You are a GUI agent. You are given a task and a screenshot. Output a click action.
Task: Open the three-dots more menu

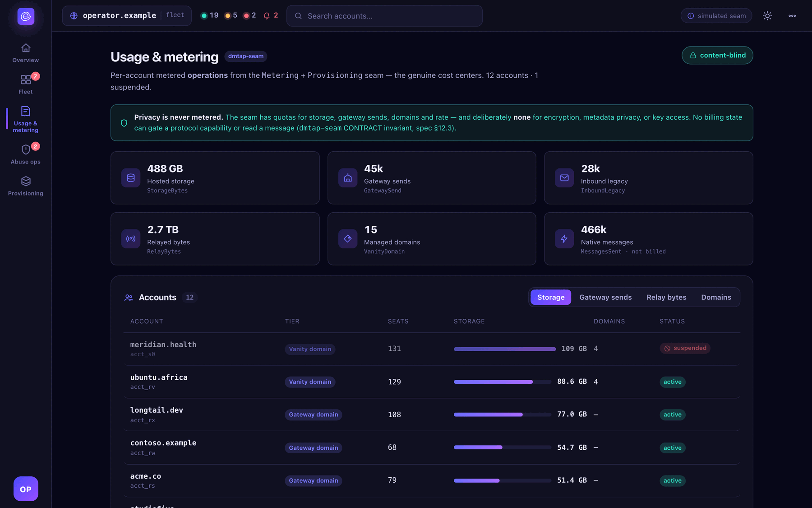[792, 16]
